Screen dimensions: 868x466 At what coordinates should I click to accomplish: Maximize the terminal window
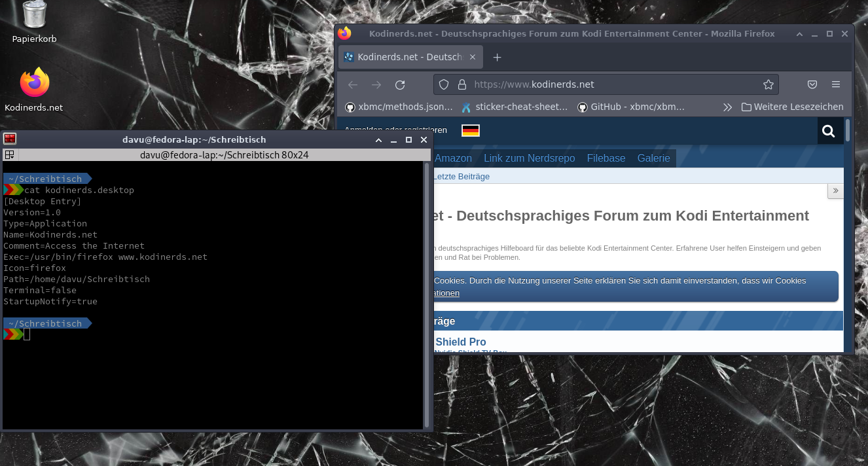coord(408,139)
